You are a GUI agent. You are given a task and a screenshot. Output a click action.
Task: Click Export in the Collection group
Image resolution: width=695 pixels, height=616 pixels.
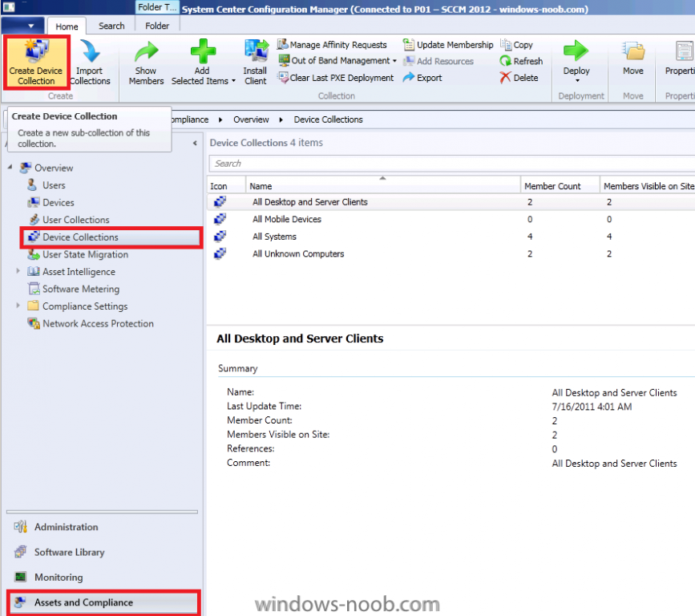(422, 78)
